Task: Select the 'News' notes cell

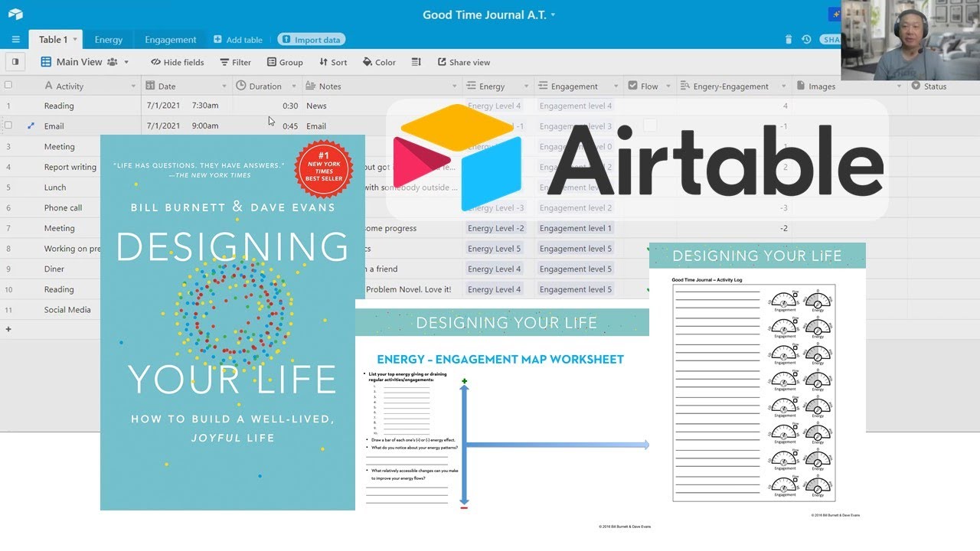Action: (381, 106)
